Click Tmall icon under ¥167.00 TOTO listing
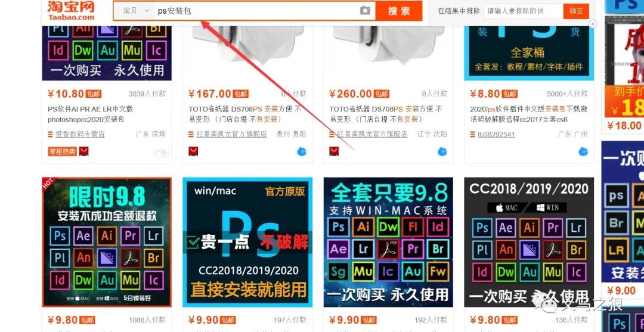 coord(193,151)
